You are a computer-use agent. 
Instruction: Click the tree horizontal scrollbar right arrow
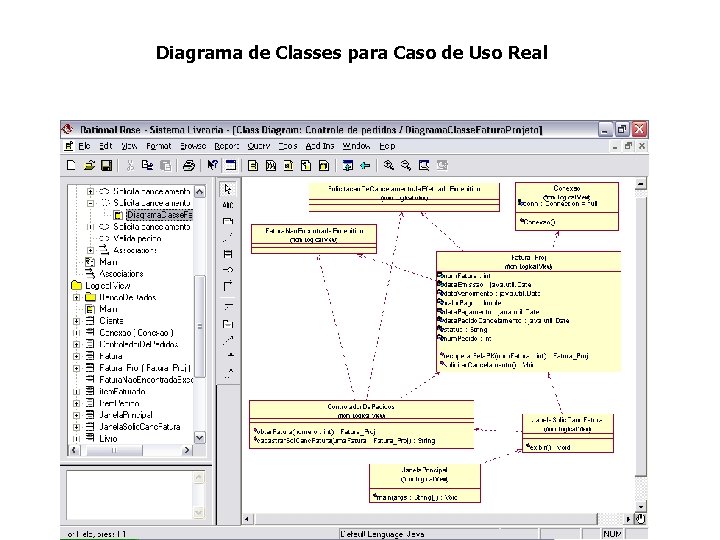pos(186,450)
